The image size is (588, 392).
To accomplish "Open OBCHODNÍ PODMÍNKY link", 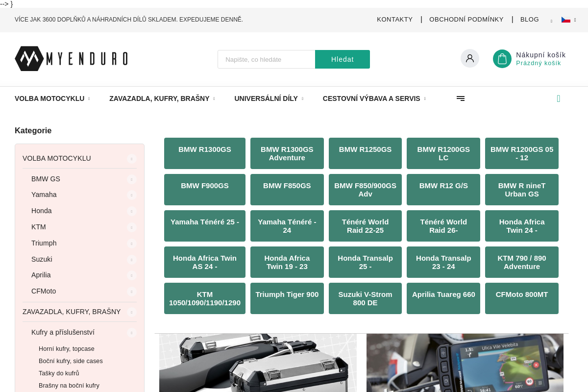I will 466,20.
